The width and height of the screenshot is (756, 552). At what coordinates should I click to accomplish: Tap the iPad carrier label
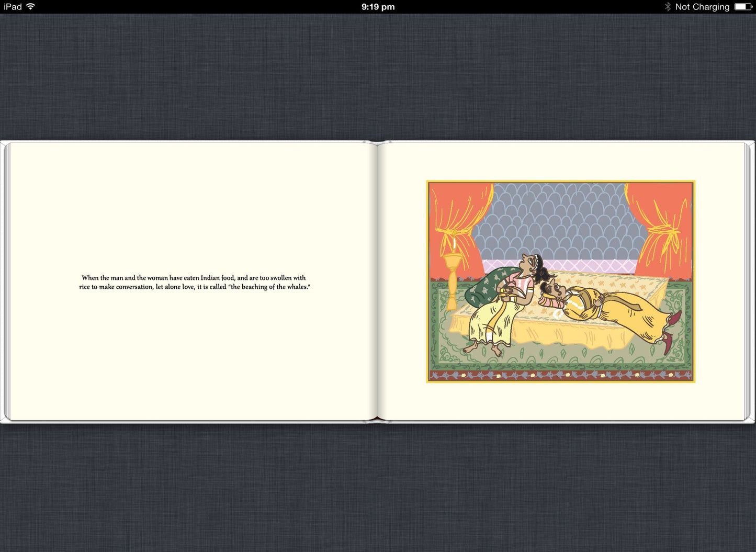click(13, 6)
